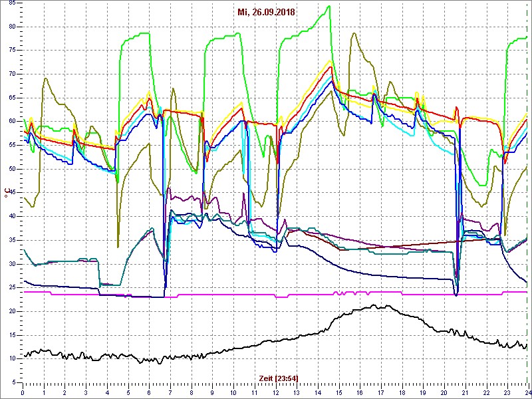The width and height of the screenshot is (532, 399).
Task: Click the °C temperature unit label
Action: [6, 194]
